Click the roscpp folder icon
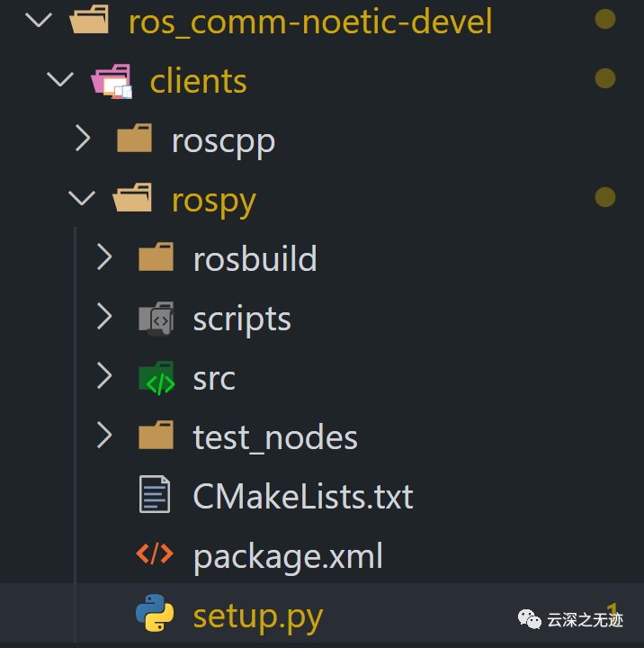 [135, 139]
